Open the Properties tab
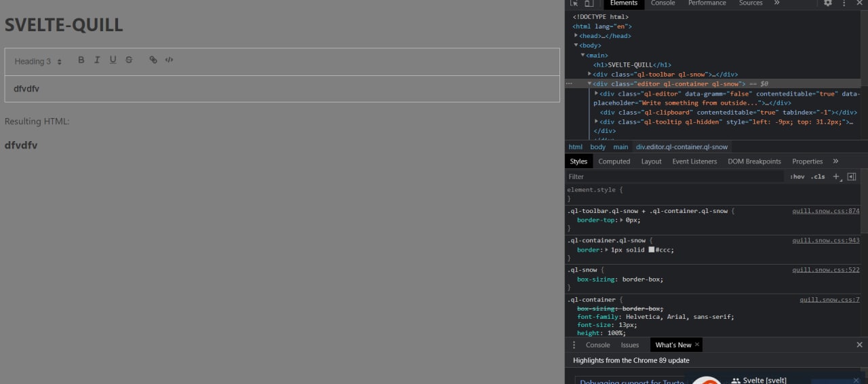The image size is (868, 384). (x=808, y=161)
